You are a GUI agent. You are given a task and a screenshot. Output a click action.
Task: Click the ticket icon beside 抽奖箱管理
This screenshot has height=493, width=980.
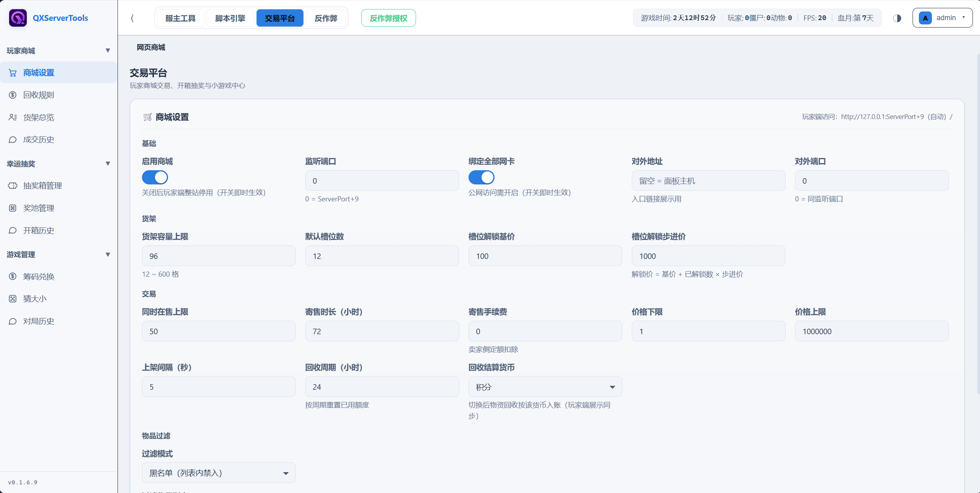[13, 186]
